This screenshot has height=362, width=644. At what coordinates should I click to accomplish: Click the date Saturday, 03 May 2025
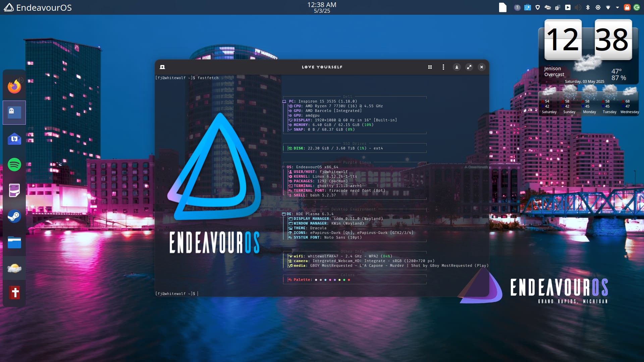pos(584,81)
